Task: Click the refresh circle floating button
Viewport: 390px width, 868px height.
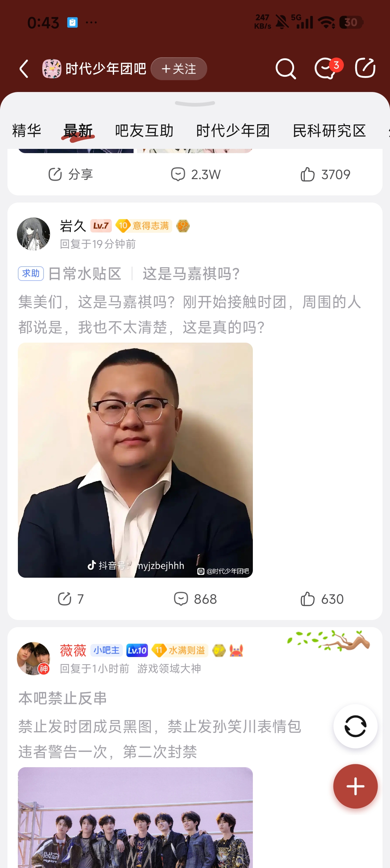Action: pos(355,726)
